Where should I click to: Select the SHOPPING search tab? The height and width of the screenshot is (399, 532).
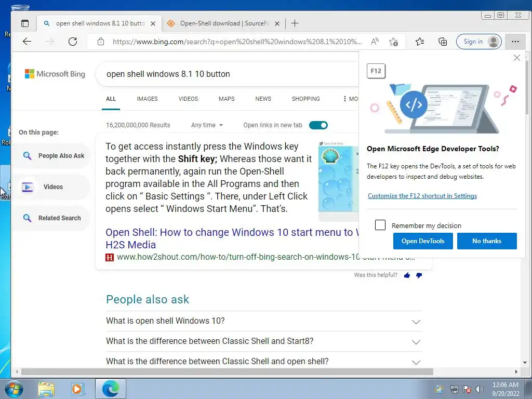[x=305, y=99]
